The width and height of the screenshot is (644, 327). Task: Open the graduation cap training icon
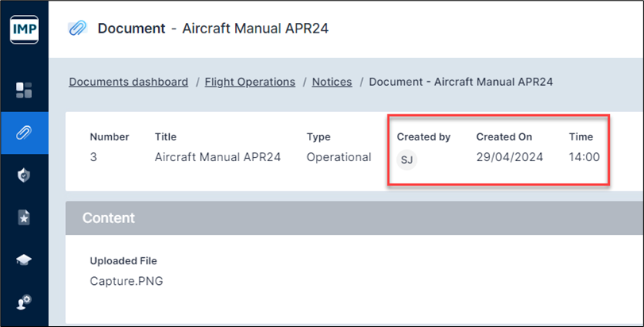pyautogui.click(x=24, y=260)
